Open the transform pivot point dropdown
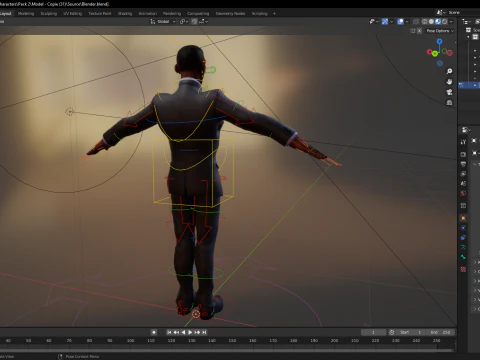 click(x=184, y=22)
